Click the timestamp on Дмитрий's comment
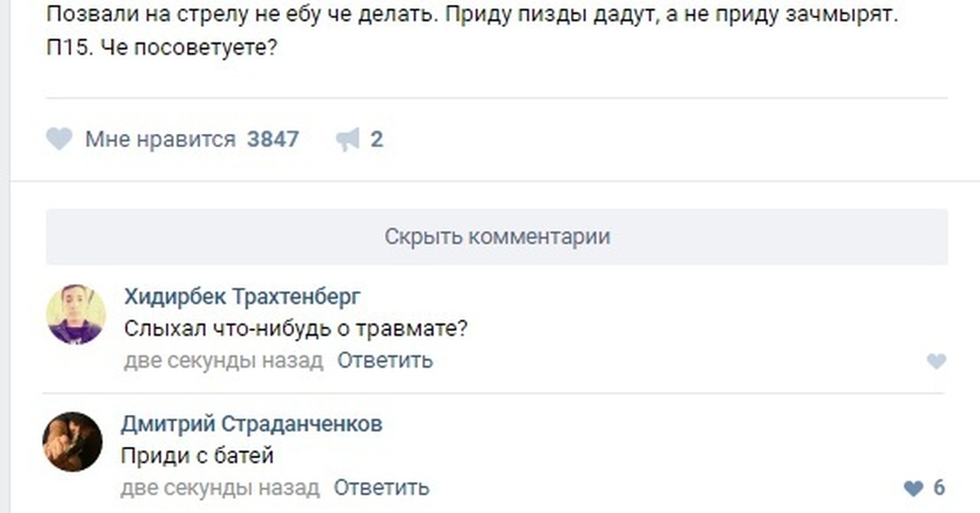The width and height of the screenshot is (980, 513). (x=220, y=488)
